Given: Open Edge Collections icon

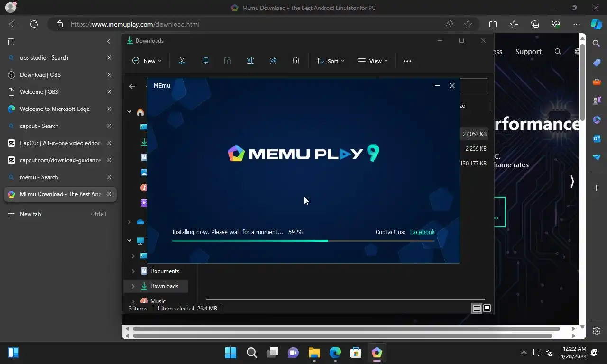Looking at the screenshot, I should (535, 24).
